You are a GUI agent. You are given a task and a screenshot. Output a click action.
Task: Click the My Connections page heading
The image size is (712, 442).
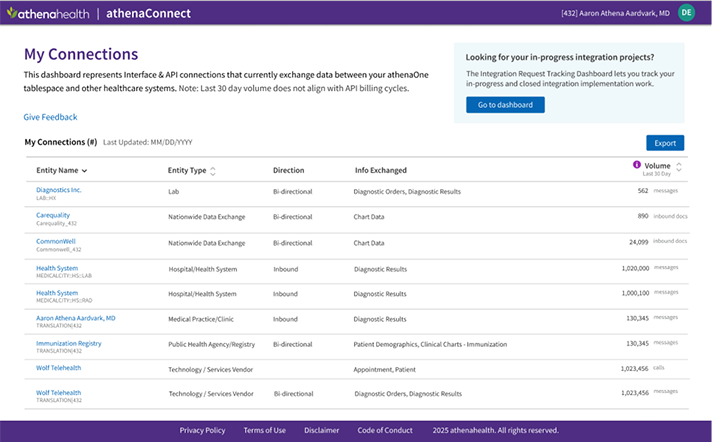coord(81,54)
